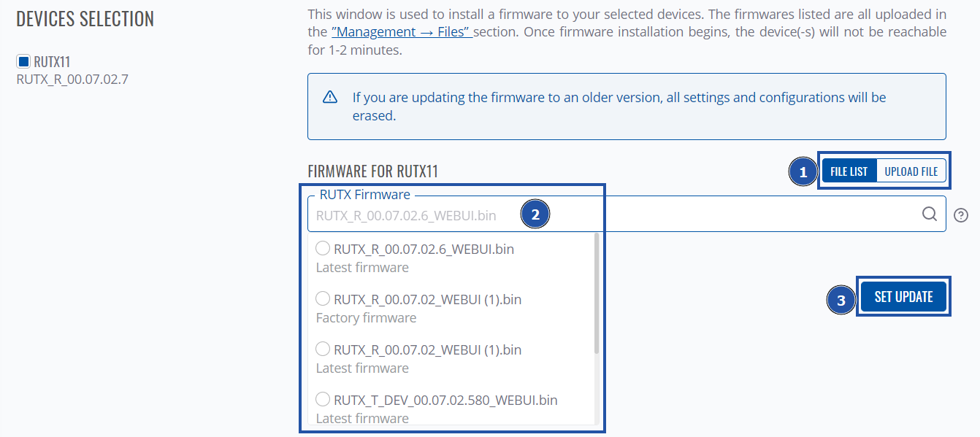Pick the Latest firmware RUTX_R_00.07.02_WEBUI (1).bin radio

click(x=323, y=349)
